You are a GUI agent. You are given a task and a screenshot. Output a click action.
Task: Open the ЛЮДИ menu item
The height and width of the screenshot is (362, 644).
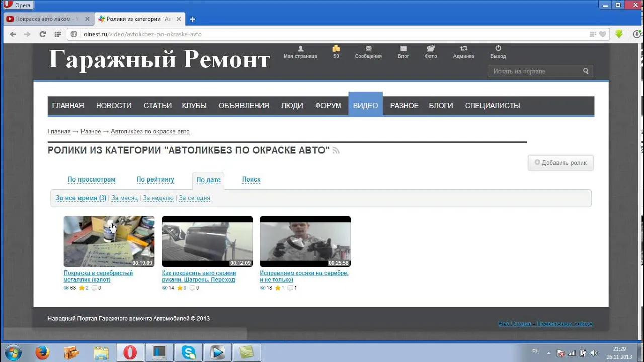click(x=292, y=106)
